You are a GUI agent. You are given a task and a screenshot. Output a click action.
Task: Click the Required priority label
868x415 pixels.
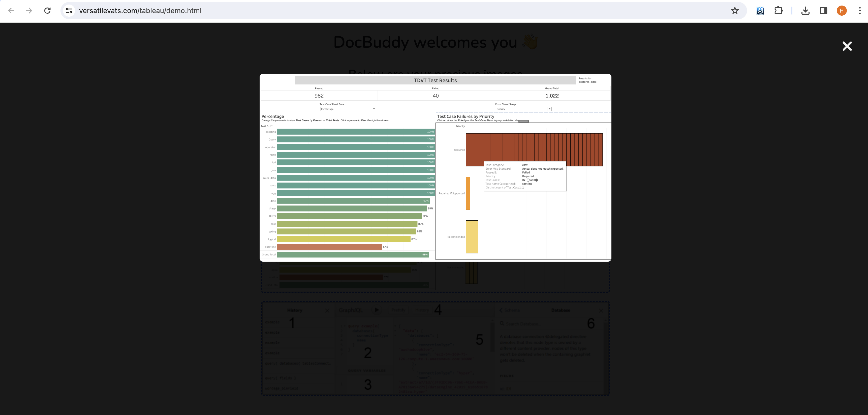point(459,150)
